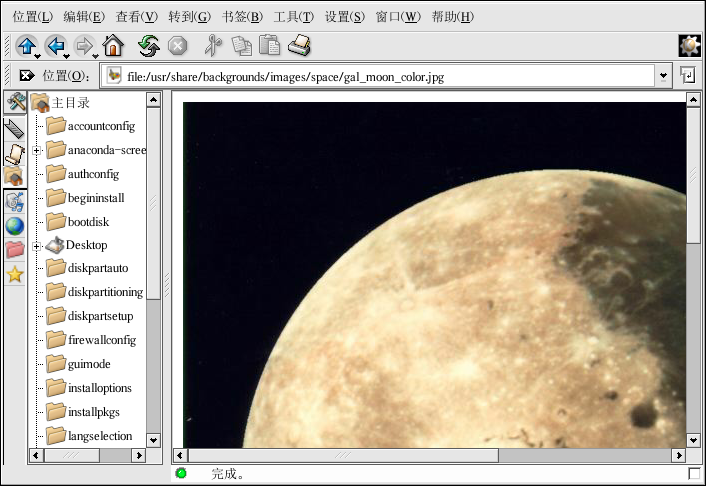
Task: Toggle the globe network sidebar panel
Action: (x=15, y=226)
